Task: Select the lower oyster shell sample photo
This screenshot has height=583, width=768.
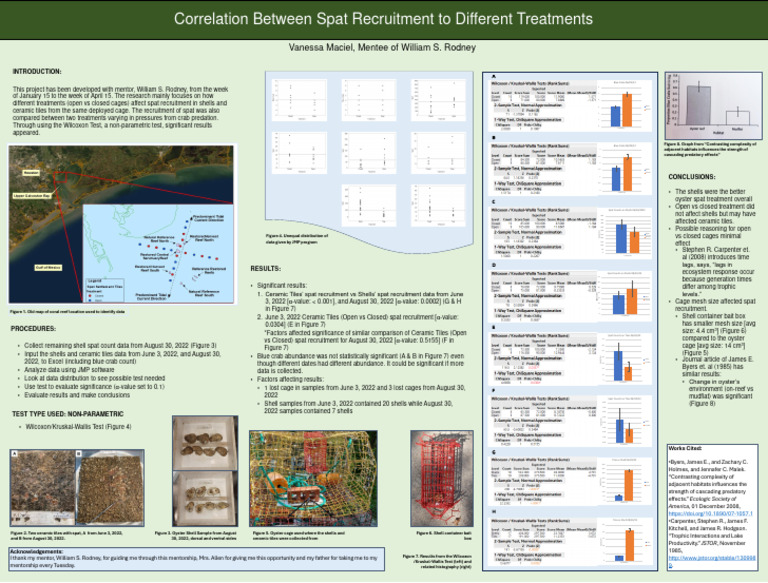Action: (x=205, y=498)
